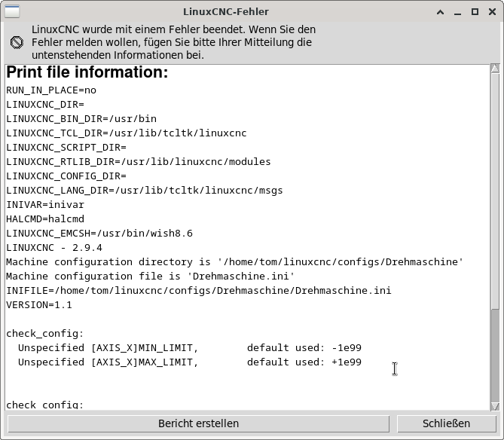This screenshot has height=440, width=504.
Task: Click the 'Machine configuration file is' line
Action: 151,277
